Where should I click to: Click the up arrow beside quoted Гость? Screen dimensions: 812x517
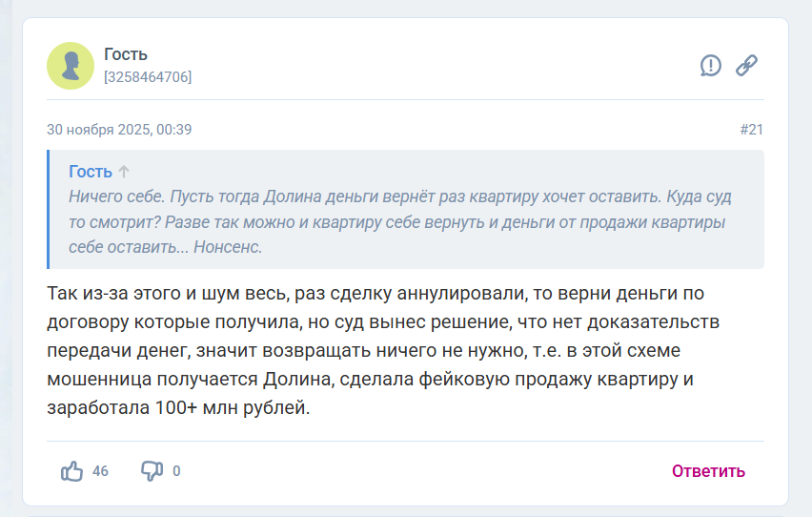tap(124, 172)
